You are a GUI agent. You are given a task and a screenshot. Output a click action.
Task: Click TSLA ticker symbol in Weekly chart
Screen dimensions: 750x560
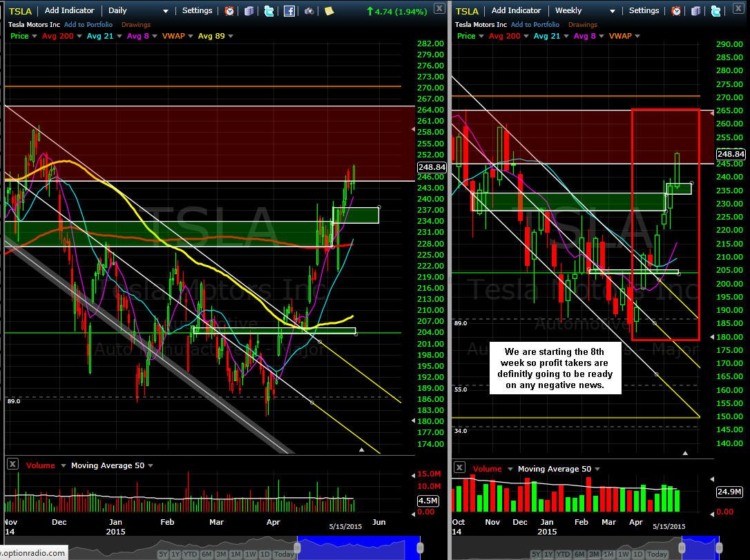coord(467,11)
